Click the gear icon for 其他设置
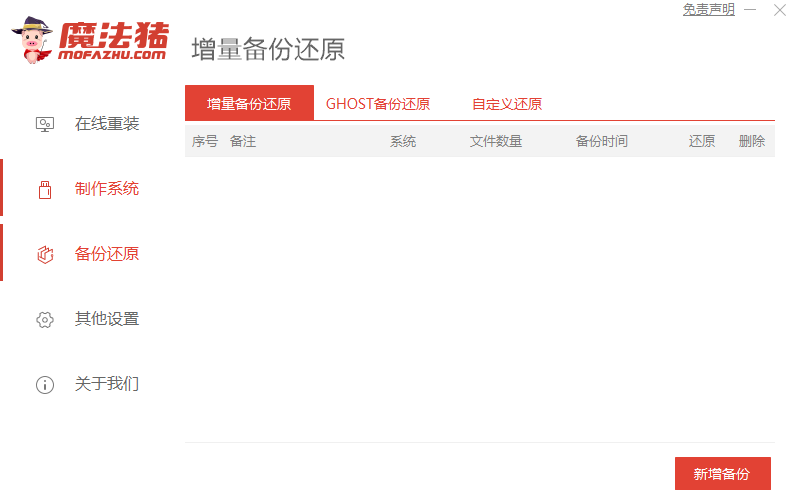The height and width of the screenshot is (498, 789). pyautogui.click(x=45, y=319)
